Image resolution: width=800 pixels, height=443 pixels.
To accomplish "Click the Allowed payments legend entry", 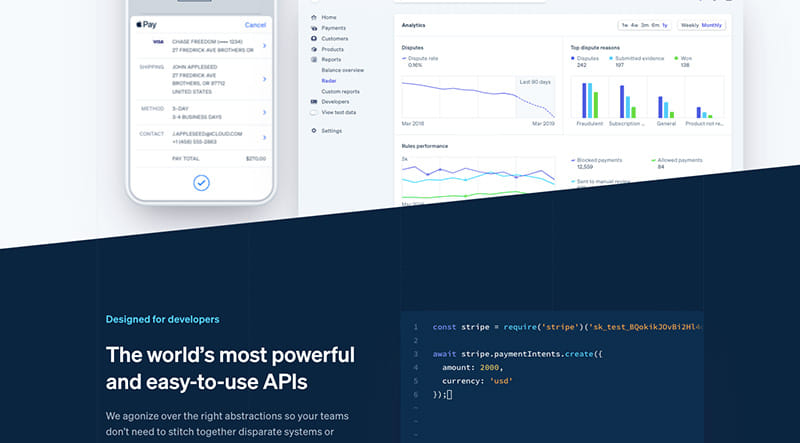I will click(677, 163).
